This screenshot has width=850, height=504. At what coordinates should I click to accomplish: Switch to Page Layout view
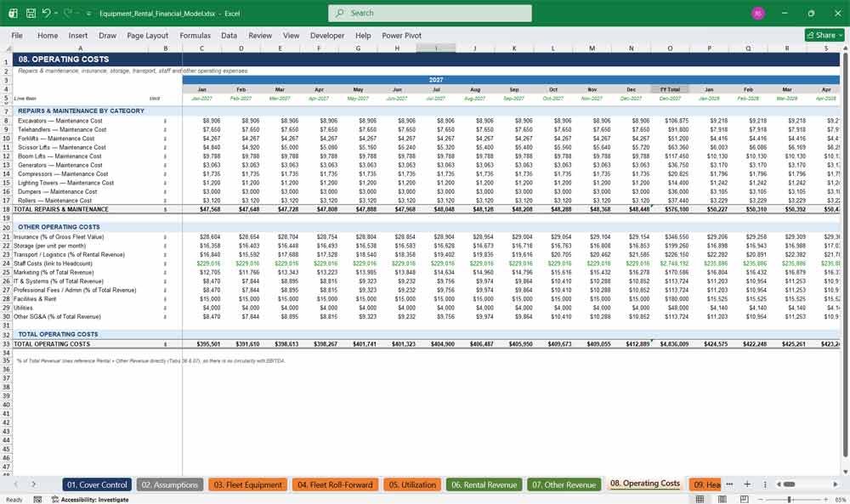[722, 499]
